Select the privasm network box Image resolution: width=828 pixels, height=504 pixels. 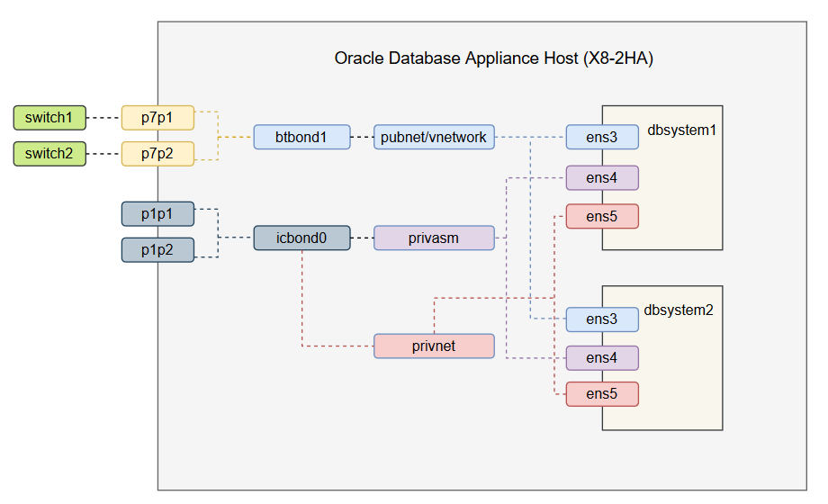(x=434, y=238)
